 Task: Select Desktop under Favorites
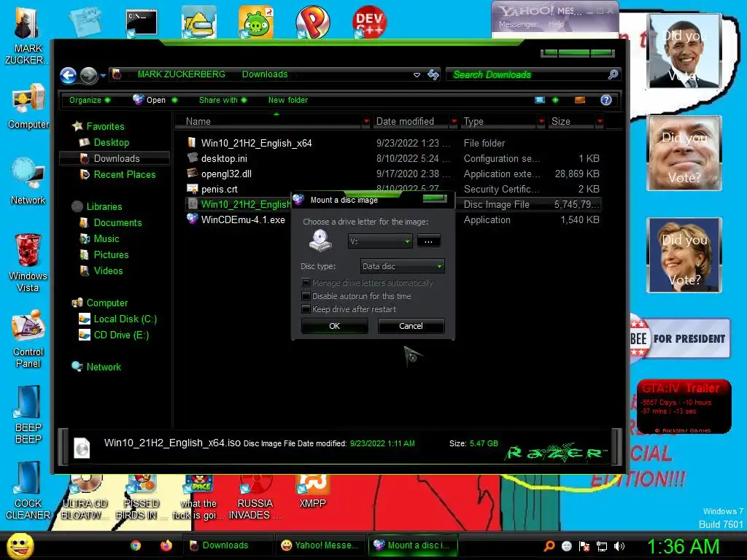(x=112, y=142)
